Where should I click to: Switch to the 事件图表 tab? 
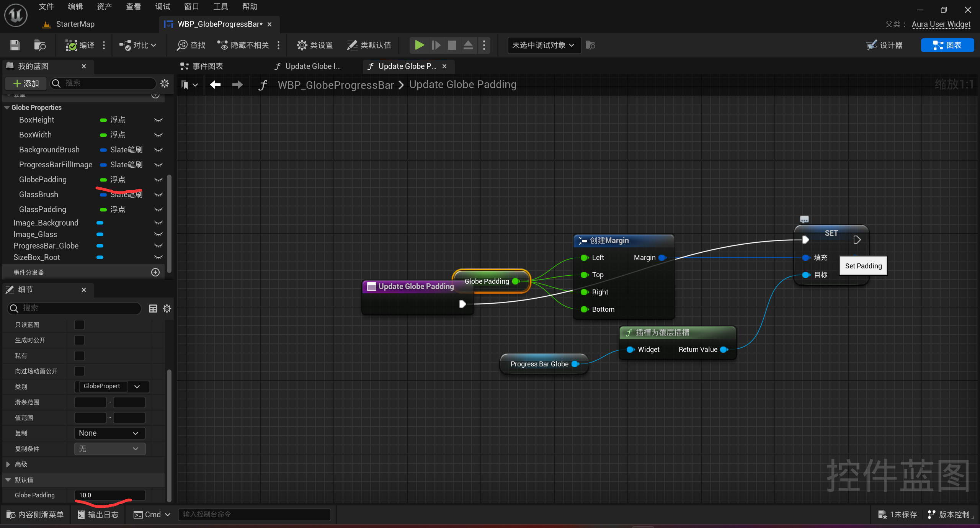pos(202,66)
